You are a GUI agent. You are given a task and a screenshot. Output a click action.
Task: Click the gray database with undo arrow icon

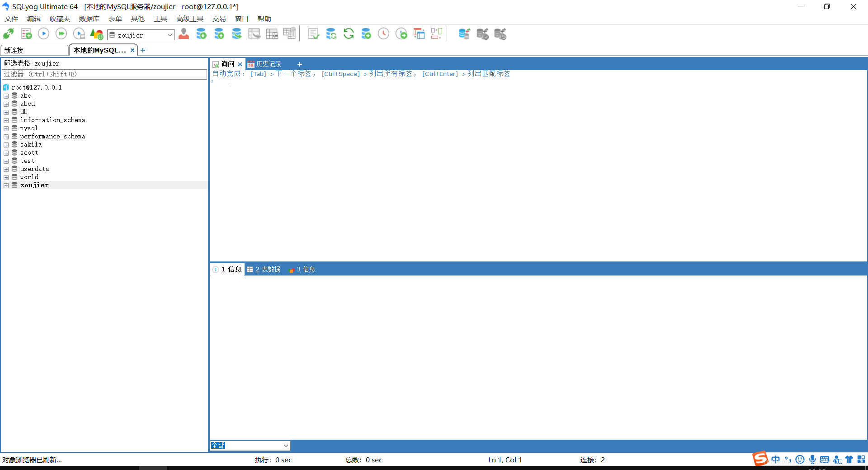[x=500, y=34]
